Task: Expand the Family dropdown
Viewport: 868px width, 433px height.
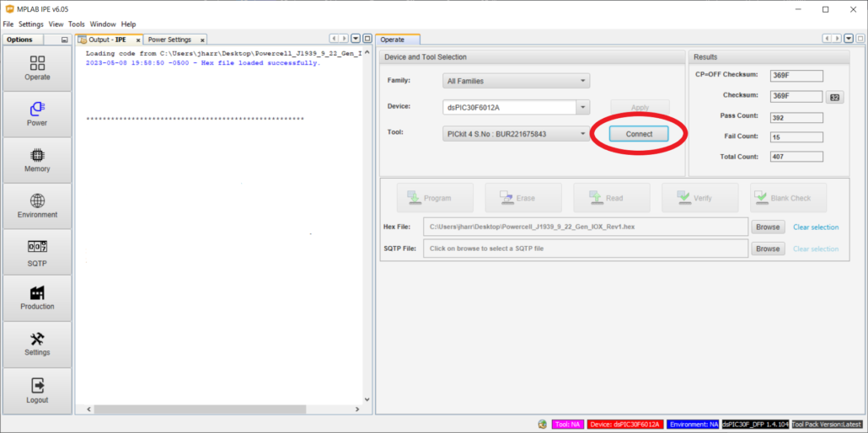Action: click(582, 81)
